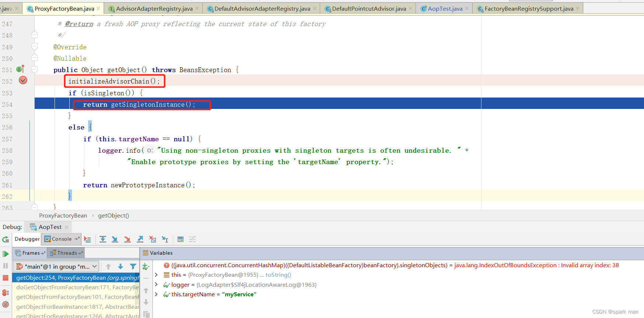The width and height of the screenshot is (644, 318).
Task: Place cursor on initializeAdvisorChain() call
Action: [x=114, y=81]
